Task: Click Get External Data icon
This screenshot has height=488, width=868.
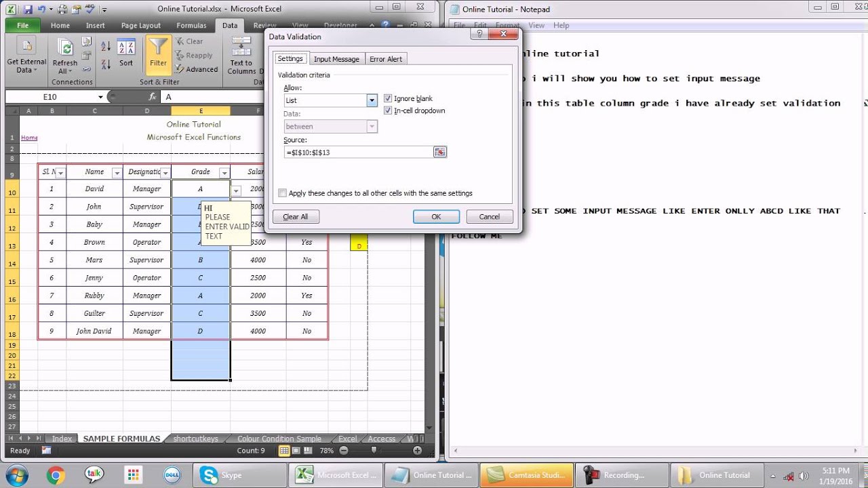Action: coord(26,47)
